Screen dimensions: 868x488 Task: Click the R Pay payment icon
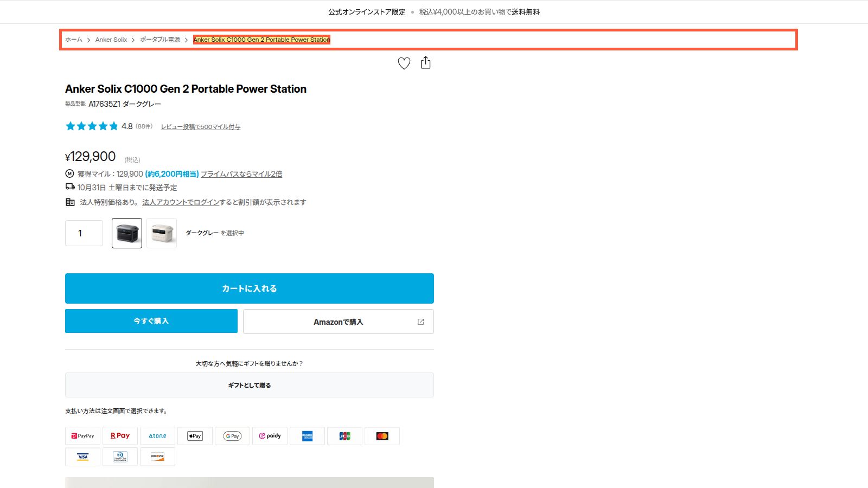(120, 436)
